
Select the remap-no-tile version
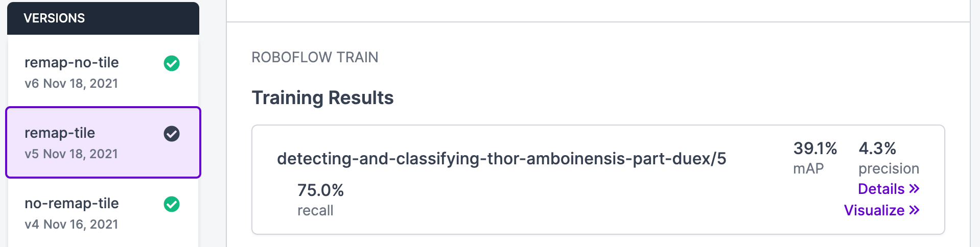tap(103, 72)
